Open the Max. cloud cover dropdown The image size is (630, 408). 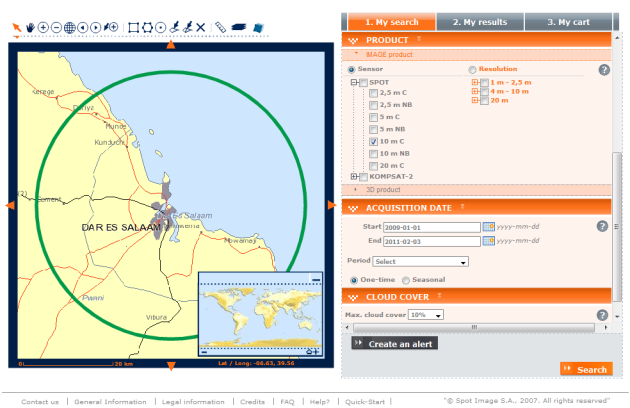(x=425, y=315)
